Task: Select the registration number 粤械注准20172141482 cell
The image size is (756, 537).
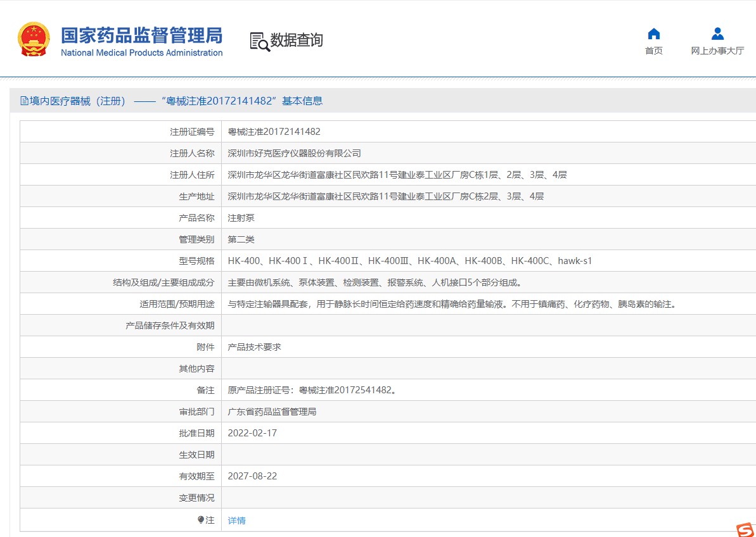Action: tap(489, 132)
